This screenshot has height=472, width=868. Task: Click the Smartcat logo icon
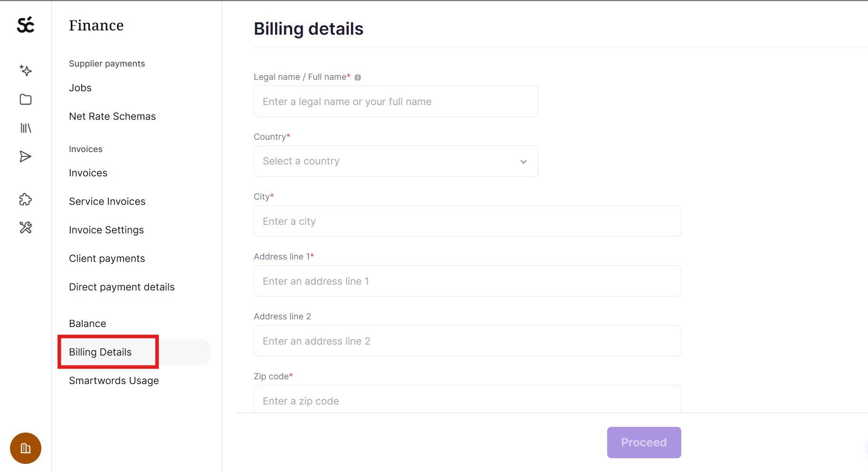[x=26, y=25]
